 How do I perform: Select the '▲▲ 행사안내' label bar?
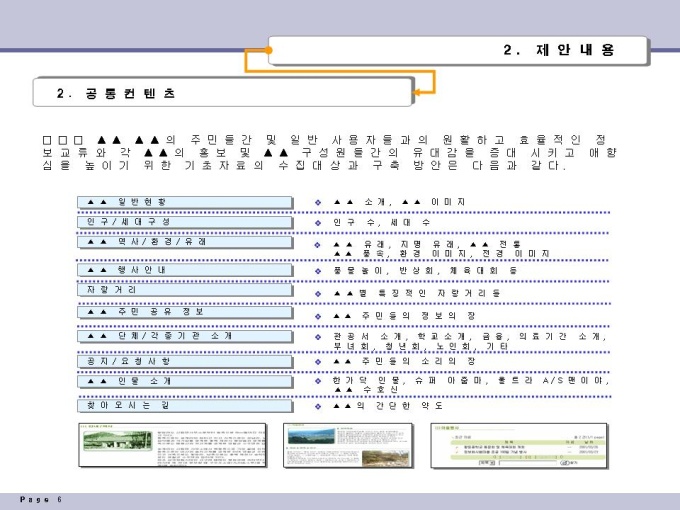tap(185, 270)
